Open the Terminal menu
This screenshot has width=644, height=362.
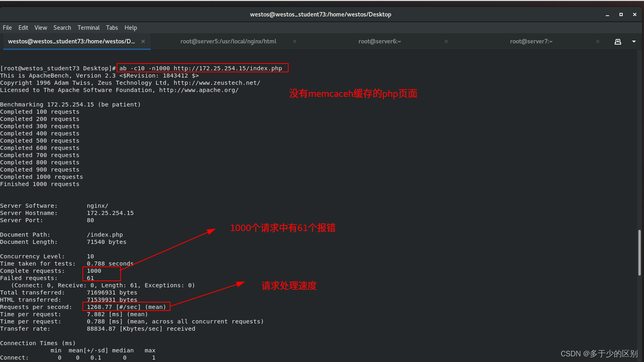[88, 28]
